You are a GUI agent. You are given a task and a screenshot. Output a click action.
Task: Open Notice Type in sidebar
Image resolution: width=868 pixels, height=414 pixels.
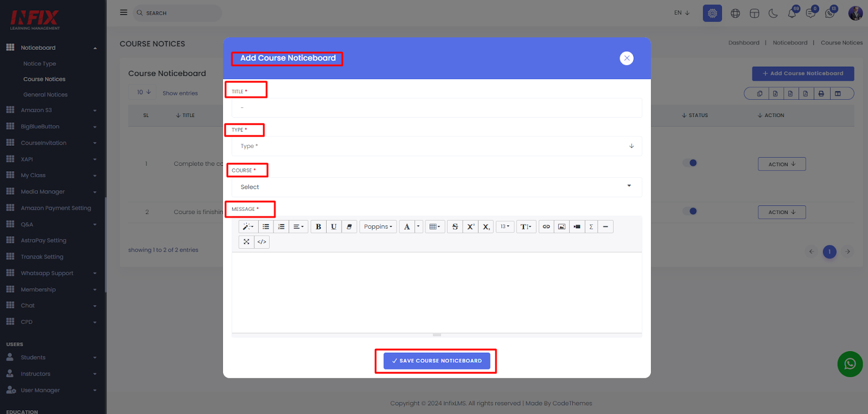(x=40, y=64)
